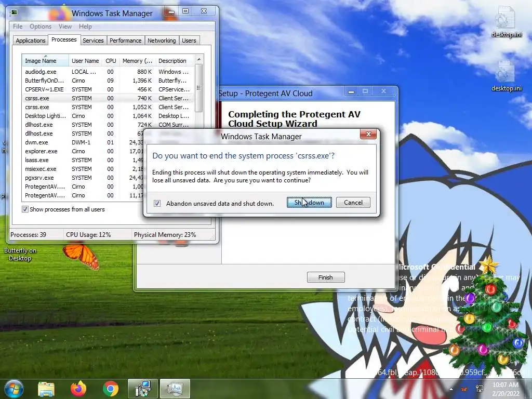This screenshot has height=399, width=532.
Task: Sort processes by Description column header
Action: pyautogui.click(x=175, y=61)
